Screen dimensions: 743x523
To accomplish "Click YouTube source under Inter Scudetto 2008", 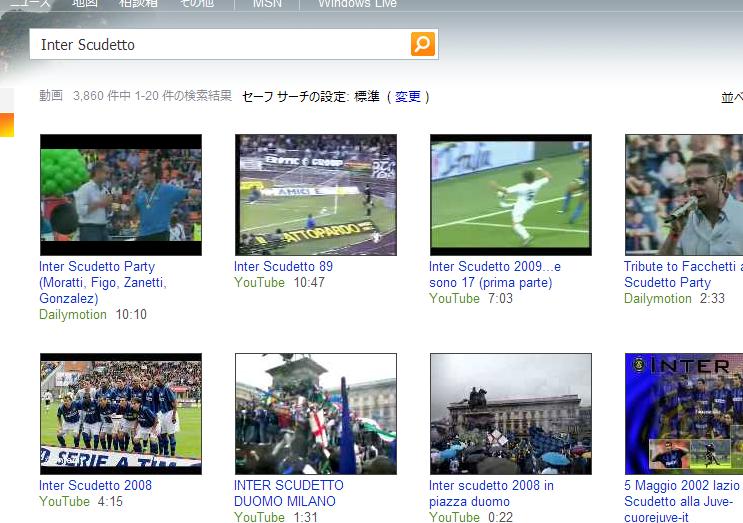I will click(64, 501).
